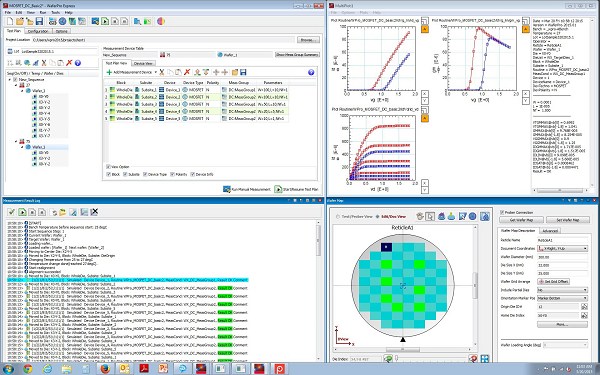The image size is (600, 375).
Task: Toggle the Device Type column checkbox
Action: (145, 174)
